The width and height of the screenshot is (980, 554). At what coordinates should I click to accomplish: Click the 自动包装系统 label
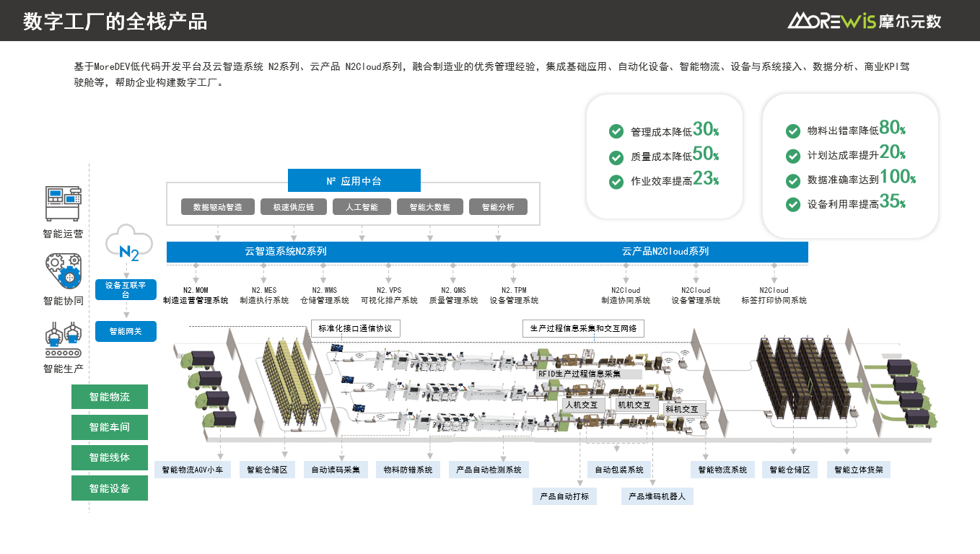click(x=619, y=470)
